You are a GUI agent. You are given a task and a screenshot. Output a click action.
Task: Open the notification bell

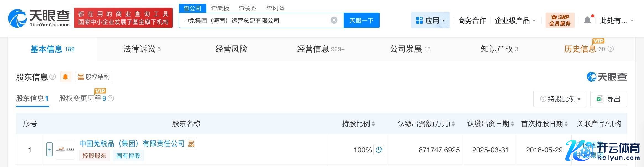pos(587,20)
